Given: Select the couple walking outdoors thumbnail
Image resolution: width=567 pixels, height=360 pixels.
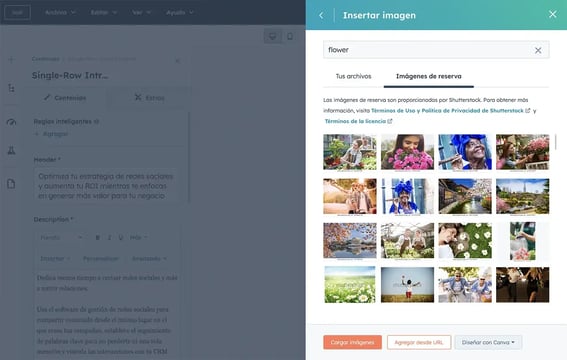Looking at the screenshot, I should click(x=350, y=196).
